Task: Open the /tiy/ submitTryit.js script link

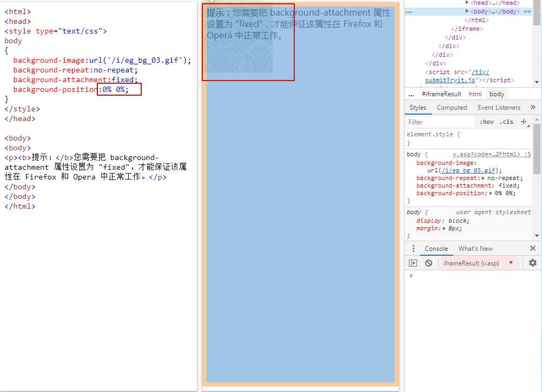Action: [x=457, y=76]
